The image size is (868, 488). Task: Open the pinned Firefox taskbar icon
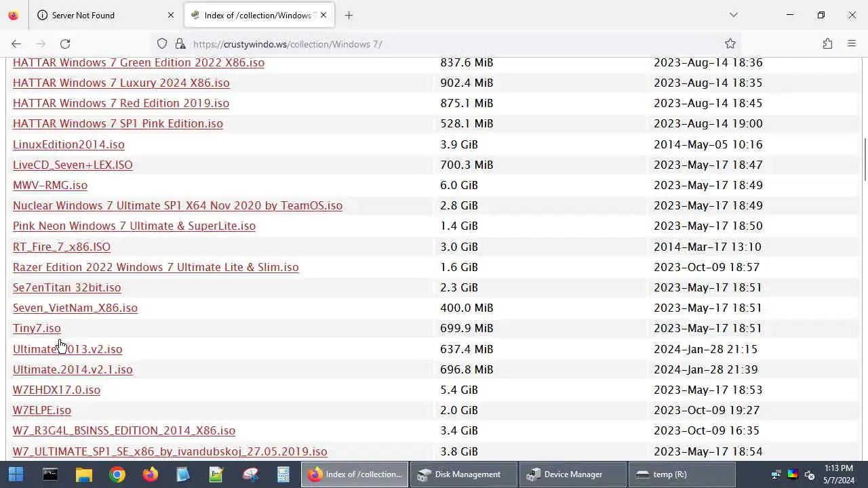(x=150, y=474)
